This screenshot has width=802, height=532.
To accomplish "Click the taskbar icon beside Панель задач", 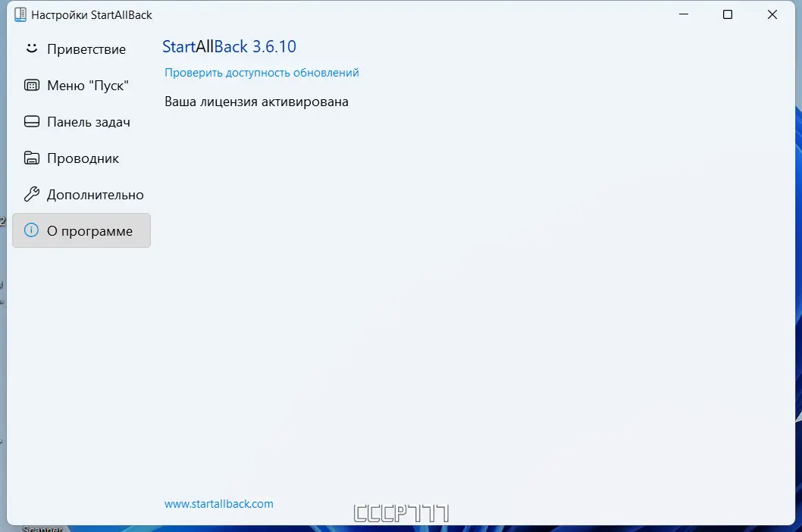I will [x=31, y=121].
